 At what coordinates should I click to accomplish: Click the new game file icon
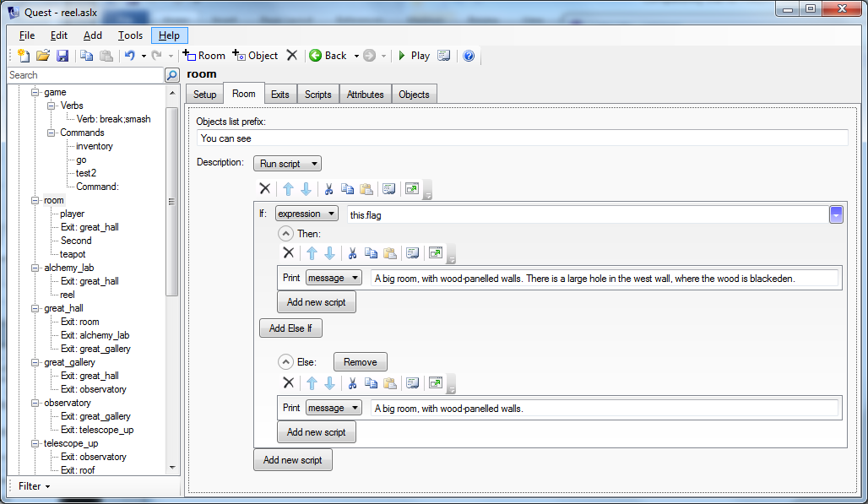(x=24, y=56)
